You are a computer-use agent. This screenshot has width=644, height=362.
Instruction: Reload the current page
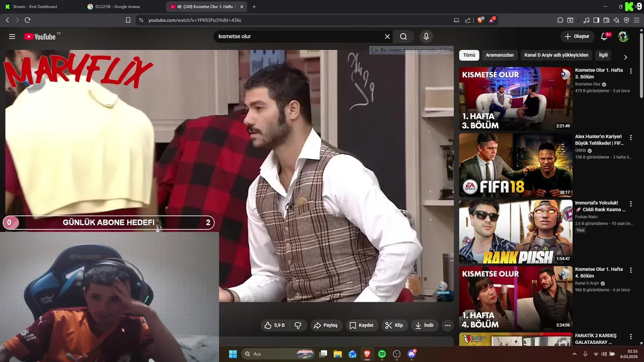click(27, 20)
